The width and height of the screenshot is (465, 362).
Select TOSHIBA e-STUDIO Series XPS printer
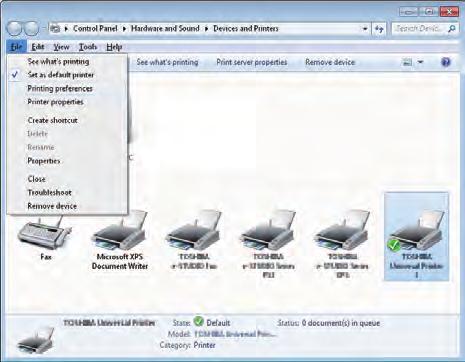click(x=342, y=244)
